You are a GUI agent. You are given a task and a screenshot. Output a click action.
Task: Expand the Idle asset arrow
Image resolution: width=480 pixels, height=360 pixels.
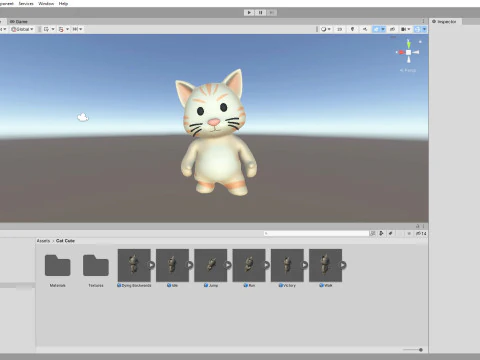tap(190, 265)
